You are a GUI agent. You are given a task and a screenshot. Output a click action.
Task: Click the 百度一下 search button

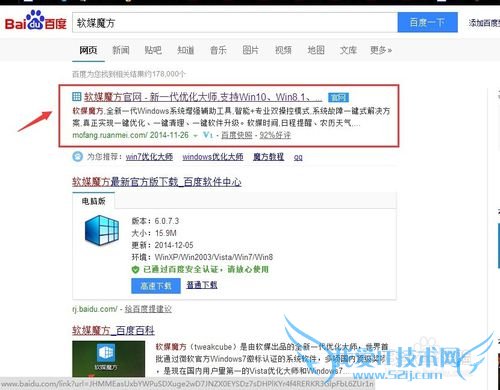[427, 22]
